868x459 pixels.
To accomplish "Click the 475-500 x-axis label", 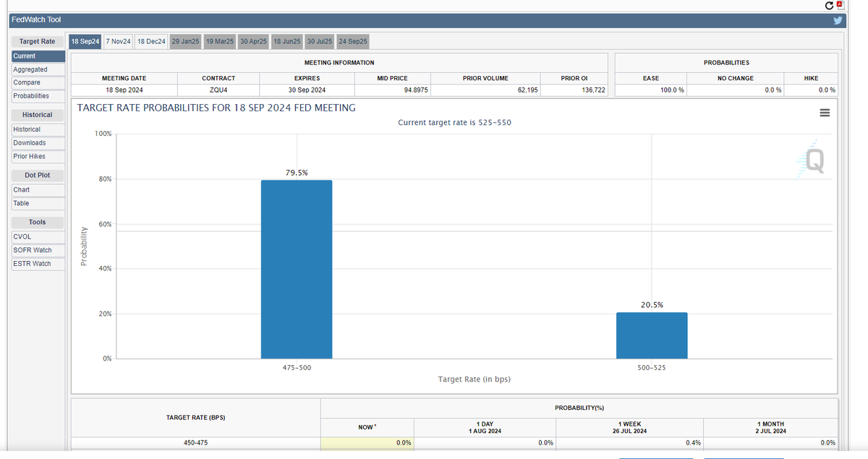I will (x=297, y=367).
